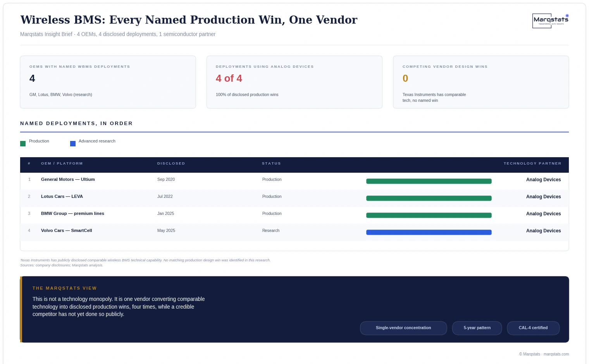The width and height of the screenshot is (589, 364).
Task: Click Analog Devices in BMW Group row
Action: click(x=543, y=214)
